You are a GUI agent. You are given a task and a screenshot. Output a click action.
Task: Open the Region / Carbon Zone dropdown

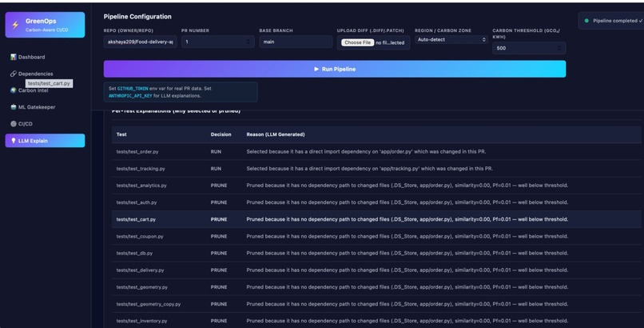pyautogui.click(x=451, y=39)
